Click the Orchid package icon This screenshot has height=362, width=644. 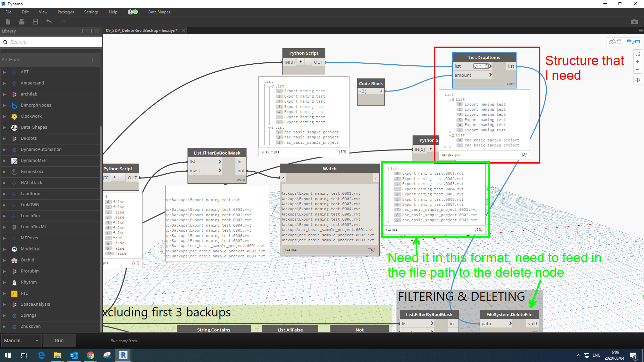[14, 260]
